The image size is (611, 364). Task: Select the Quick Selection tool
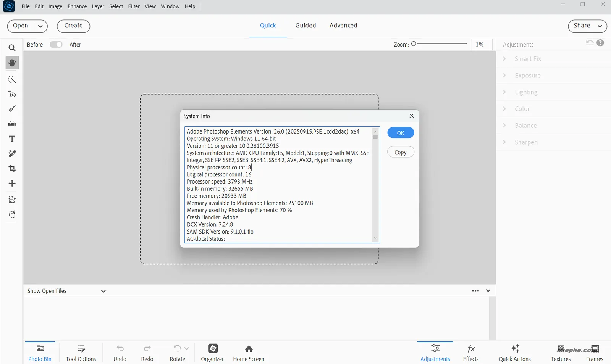[x=12, y=79]
